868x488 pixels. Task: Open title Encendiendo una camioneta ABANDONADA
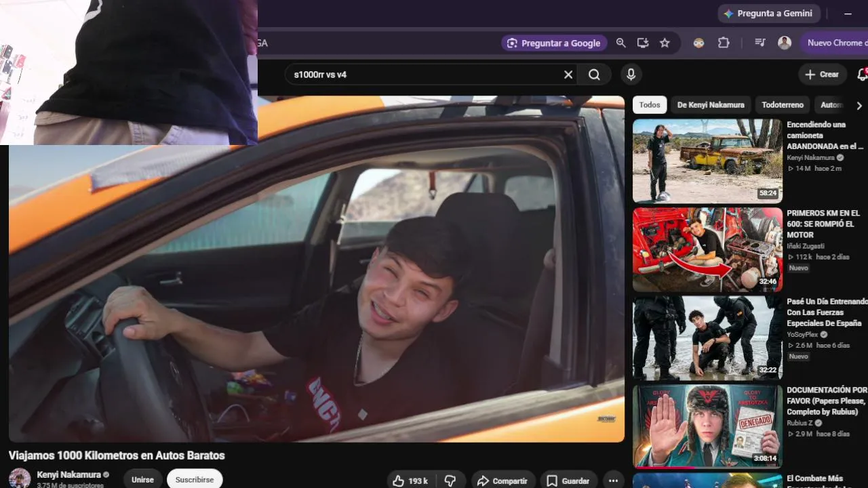point(825,136)
